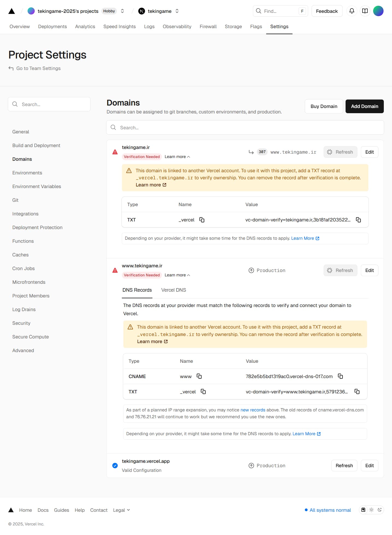Open the user avatar menu
392x535 pixels.
(378, 11)
